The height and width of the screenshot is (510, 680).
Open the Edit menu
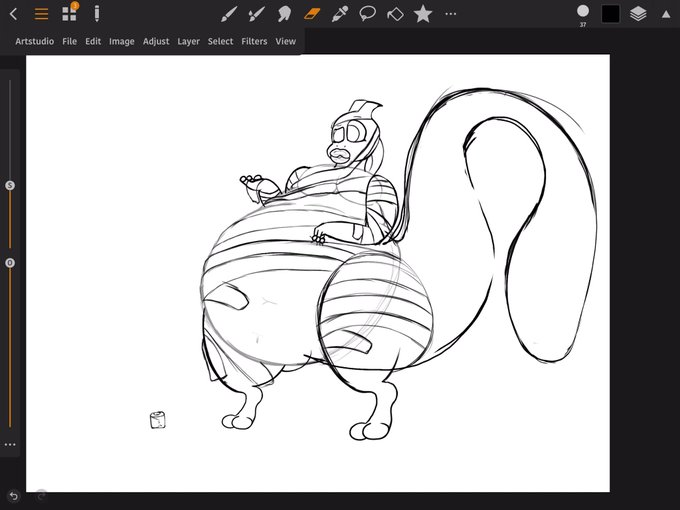[x=93, y=41]
